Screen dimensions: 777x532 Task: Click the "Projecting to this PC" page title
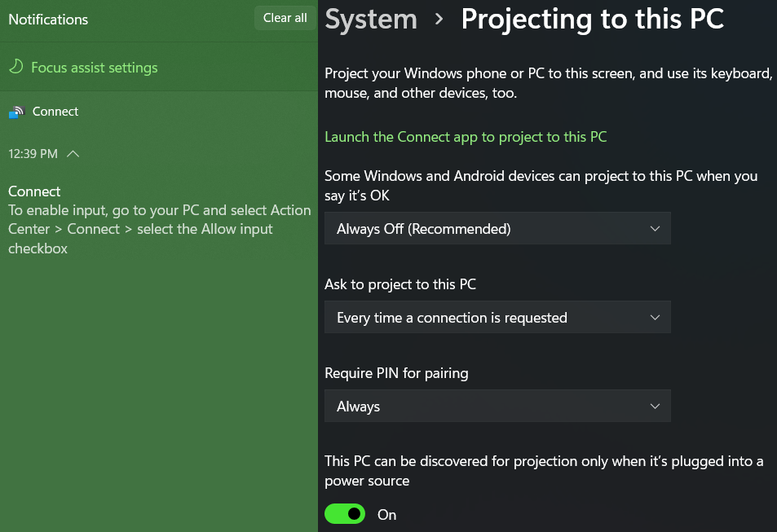[x=593, y=20]
